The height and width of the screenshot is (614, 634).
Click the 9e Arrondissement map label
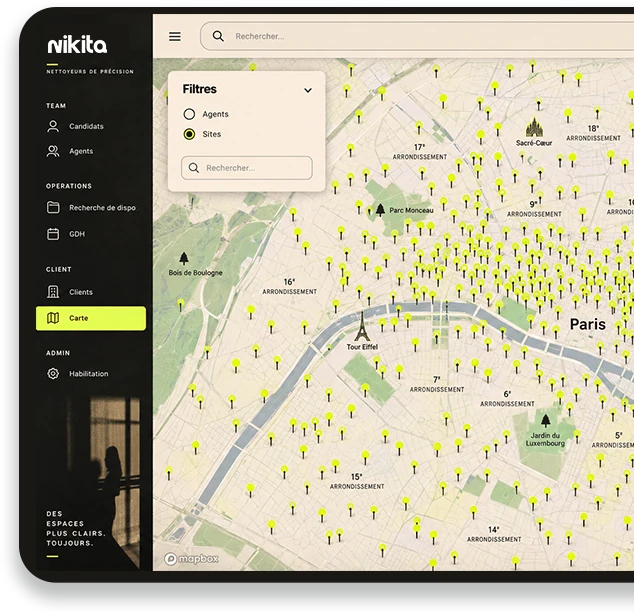pyautogui.click(x=534, y=209)
